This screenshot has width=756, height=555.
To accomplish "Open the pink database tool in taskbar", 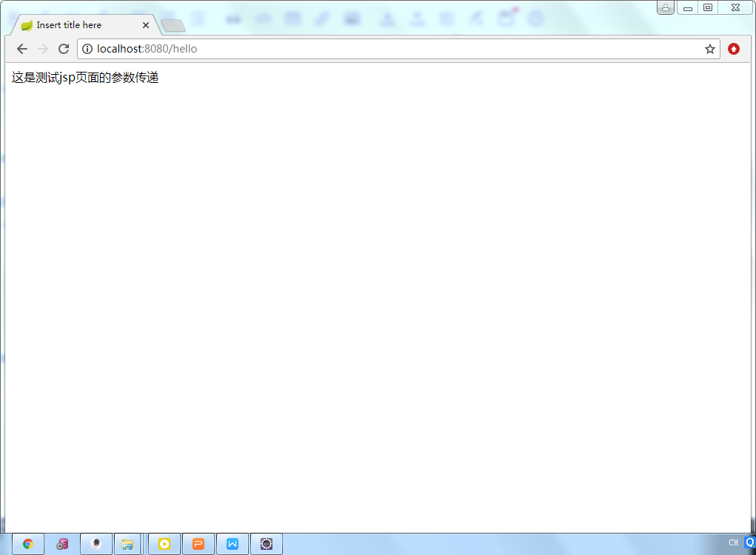I will 62,544.
